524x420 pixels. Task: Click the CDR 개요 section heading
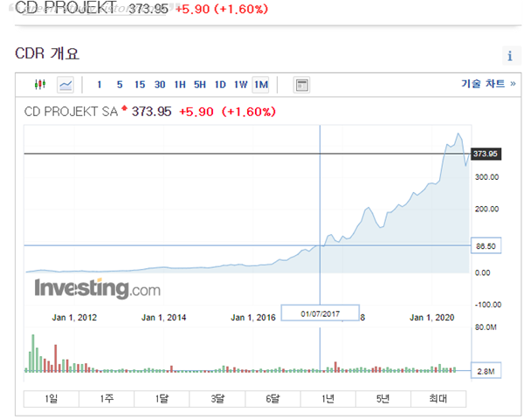[x=47, y=53]
